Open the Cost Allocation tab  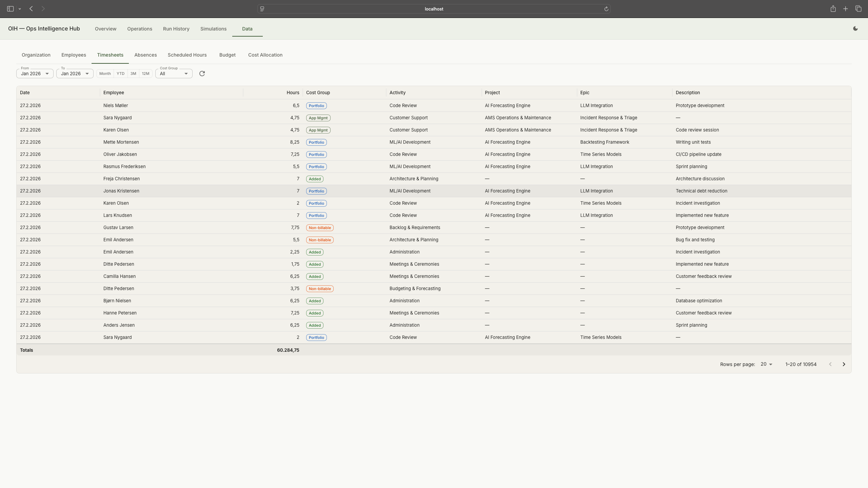265,55
